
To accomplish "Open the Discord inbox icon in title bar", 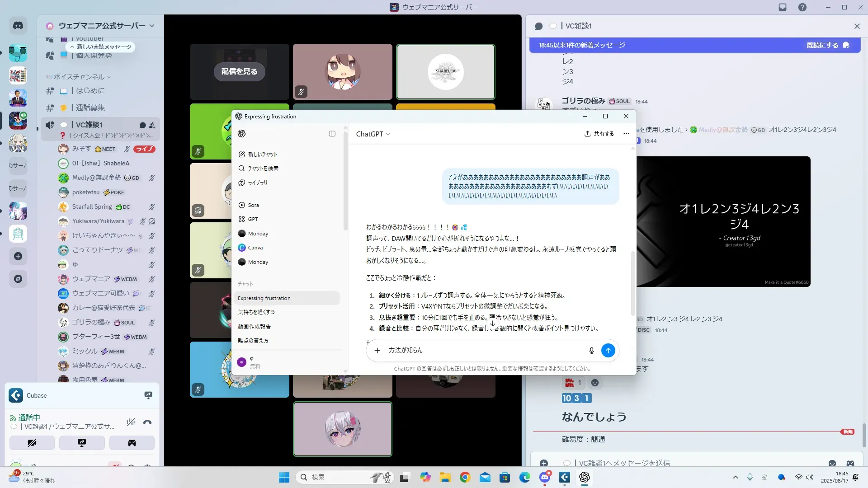I will click(x=783, y=7).
